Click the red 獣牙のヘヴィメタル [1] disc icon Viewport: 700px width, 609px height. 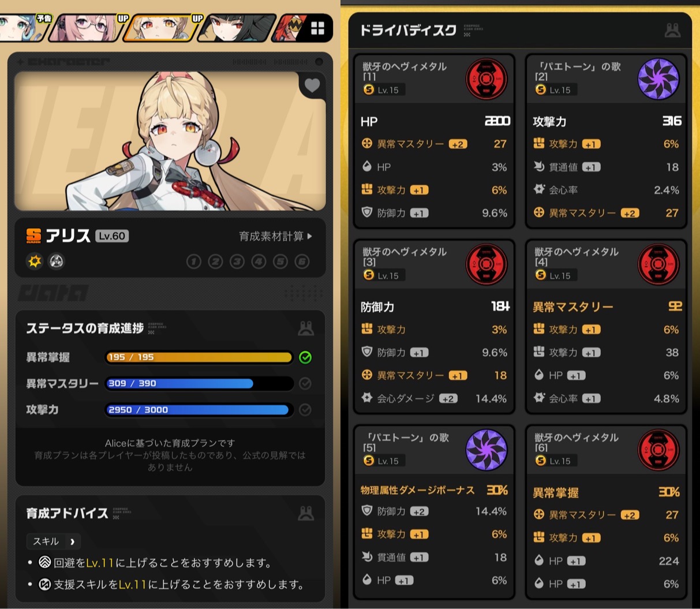tap(486, 79)
